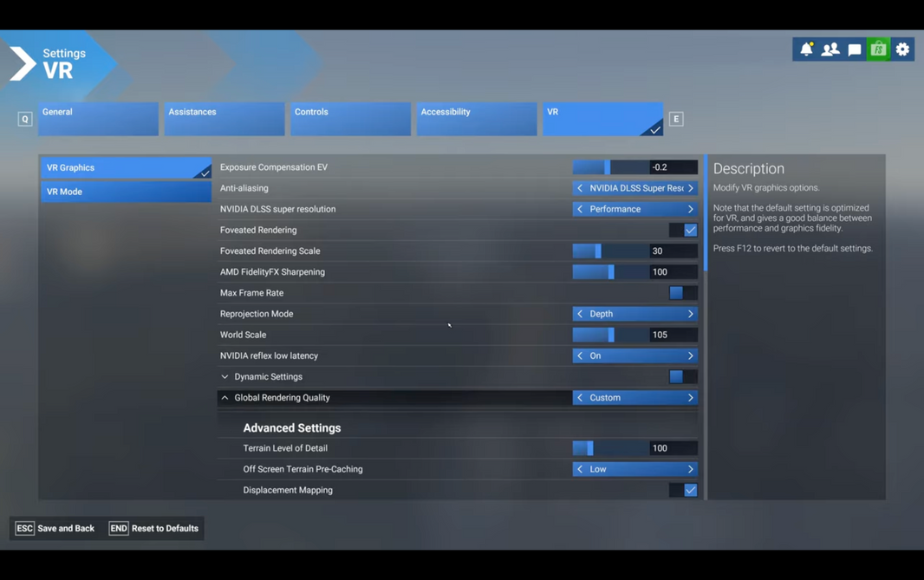The image size is (924, 580).
Task: Open the chat messages icon
Action: [854, 49]
